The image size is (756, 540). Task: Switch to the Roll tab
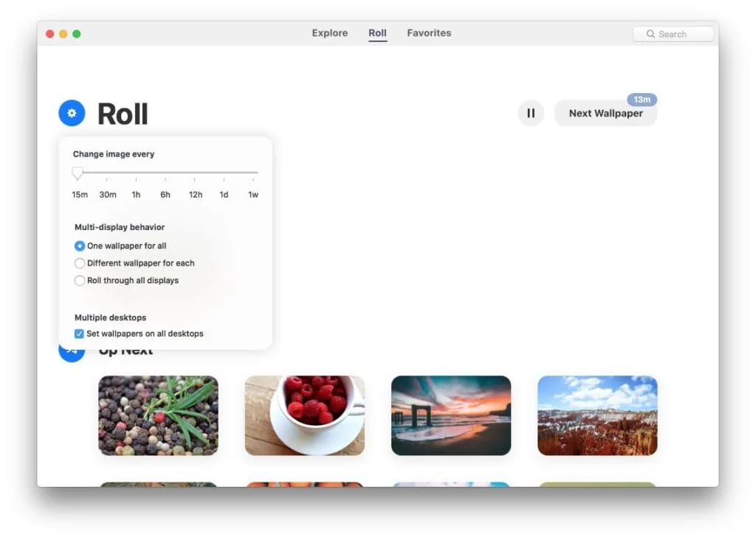pos(377,32)
